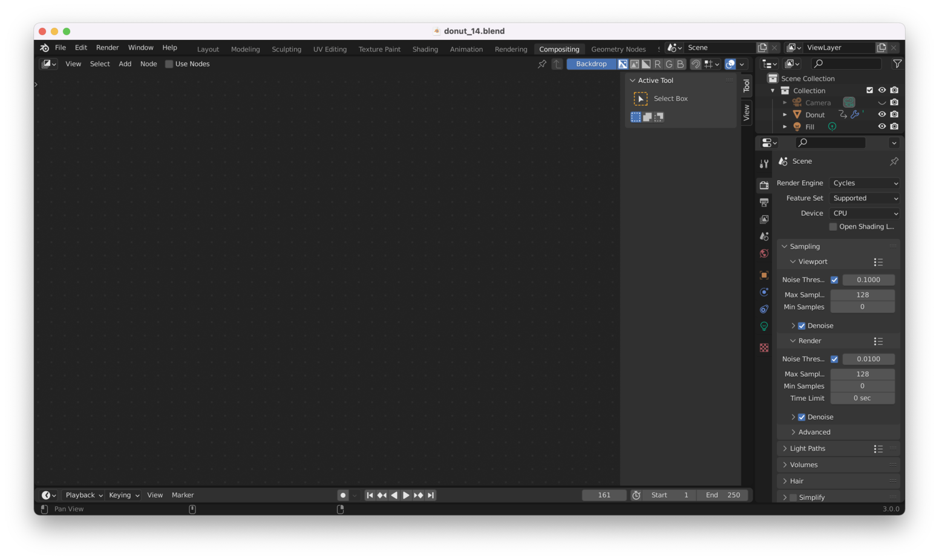
Task: Open the Render menu
Action: click(x=107, y=48)
